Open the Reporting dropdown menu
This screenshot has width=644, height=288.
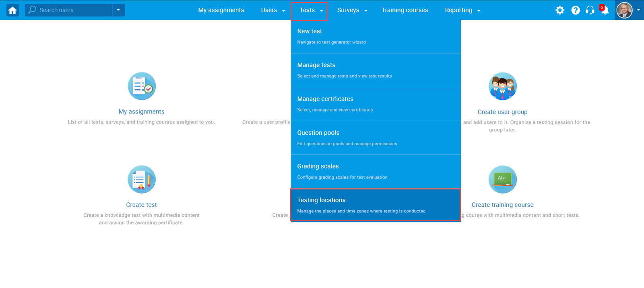(x=462, y=10)
